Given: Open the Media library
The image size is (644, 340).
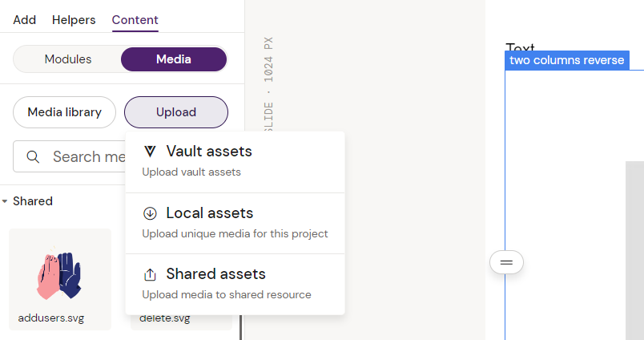Looking at the screenshot, I should click(x=64, y=112).
